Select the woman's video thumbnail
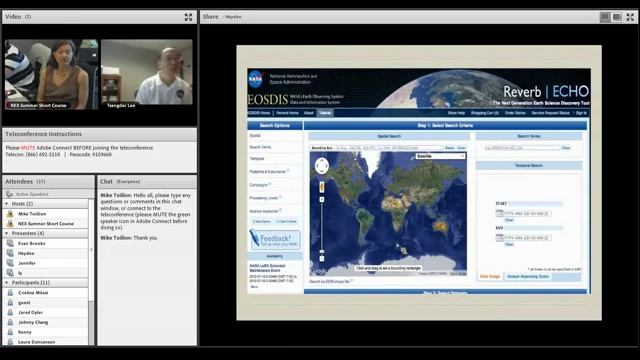The width and height of the screenshot is (640, 360). [51, 74]
